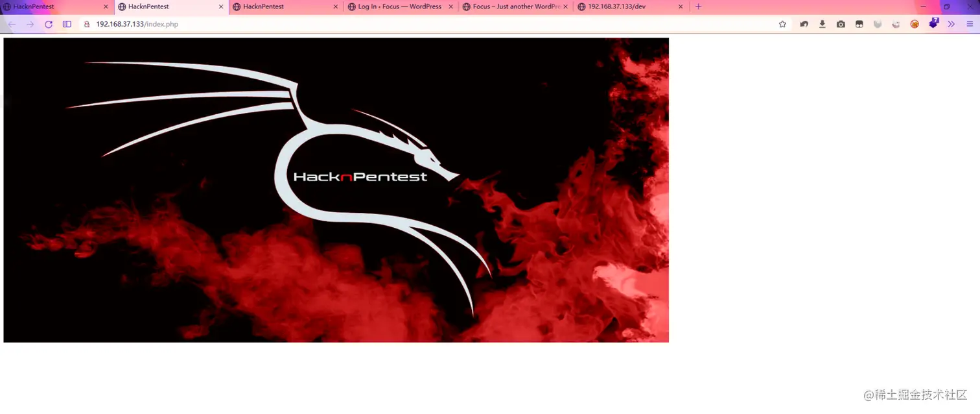
Task: Switch to Focus – Just another WordPress tab
Action: (x=517, y=6)
